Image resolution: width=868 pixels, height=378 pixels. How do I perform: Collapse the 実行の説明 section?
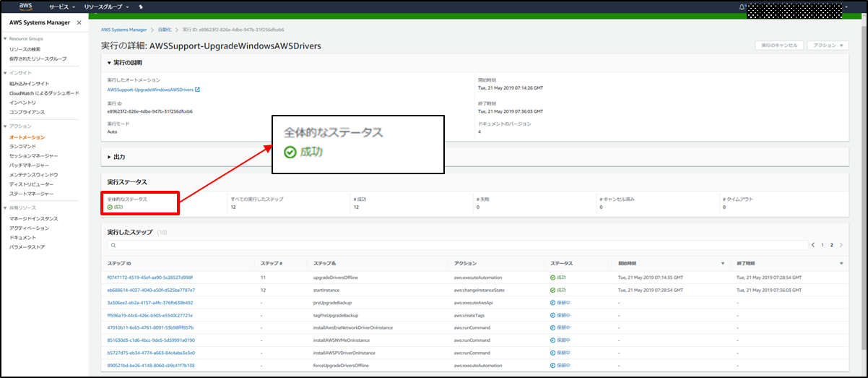point(110,63)
